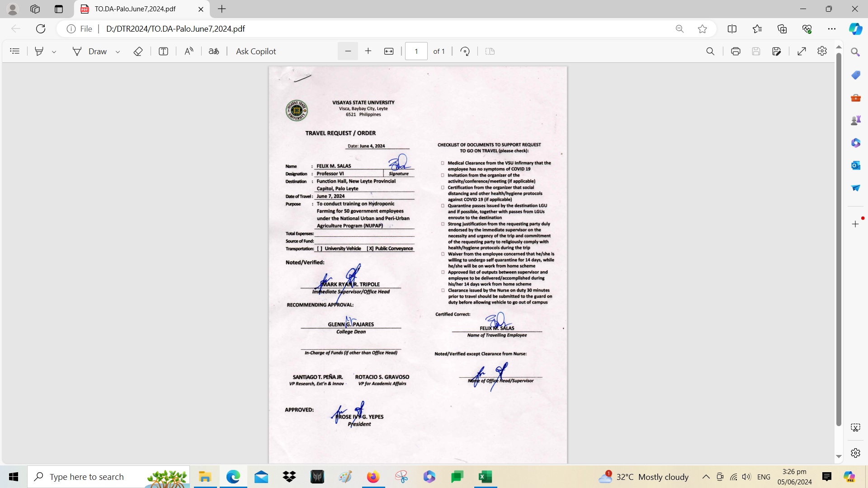The image size is (868, 488).
Task: Open the table of contents panel
Action: pyautogui.click(x=15, y=52)
